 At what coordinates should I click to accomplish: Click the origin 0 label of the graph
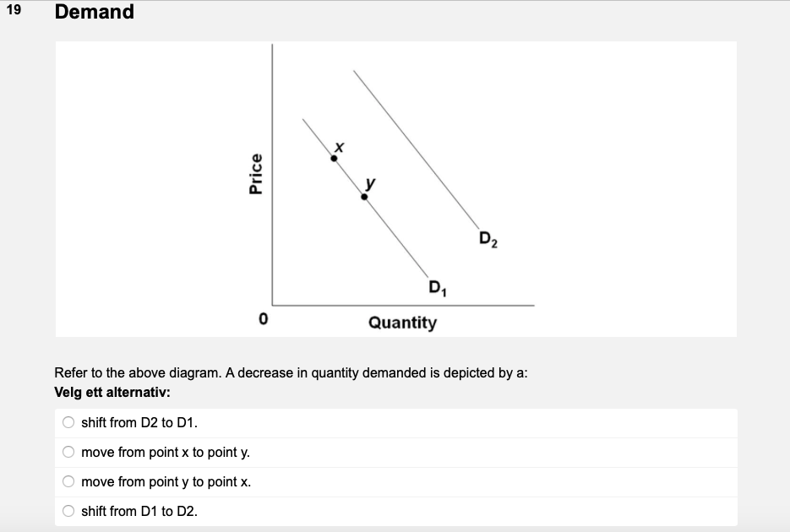click(x=263, y=318)
